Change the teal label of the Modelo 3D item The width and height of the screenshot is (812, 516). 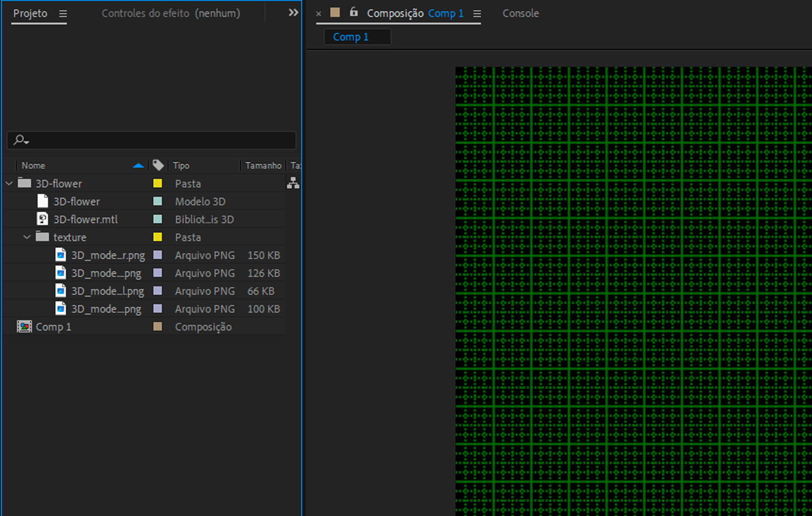158,201
